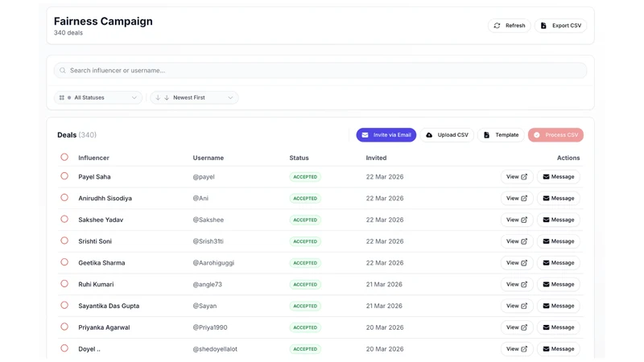Click the @angle73 username

click(x=208, y=285)
